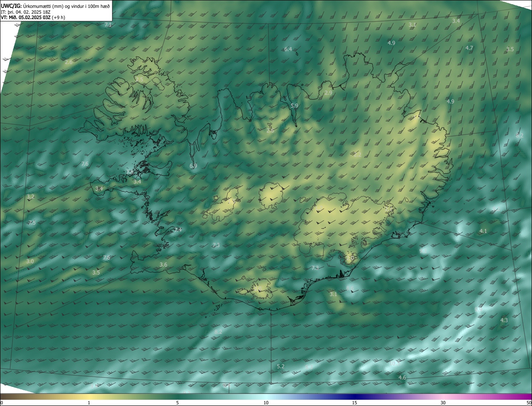The height and width of the screenshot is (406, 532).
Task: Pick the dark navy segment of the colour scale
Action: [x=355, y=396]
